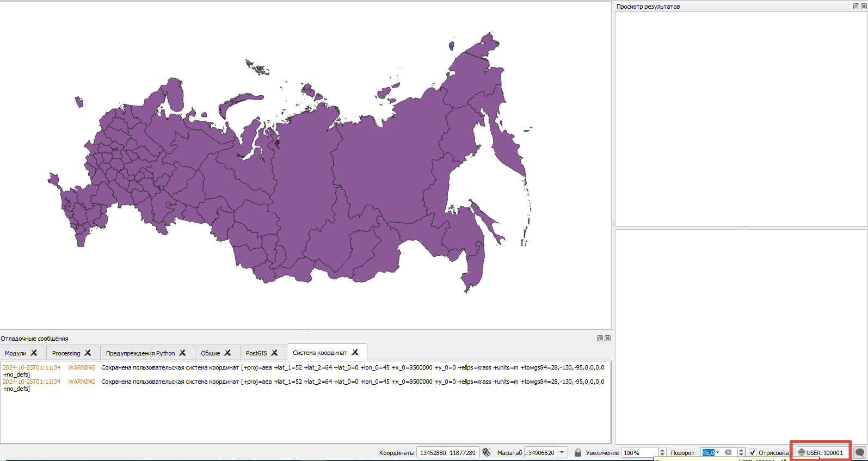Toggle mouse extents display icon next to coordinates

(x=487, y=452)
